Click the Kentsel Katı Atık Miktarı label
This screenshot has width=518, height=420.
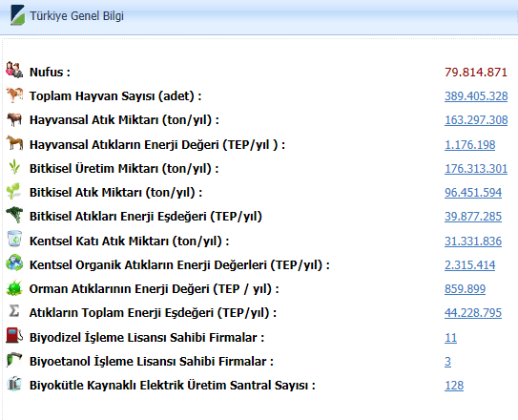[129, 241]
